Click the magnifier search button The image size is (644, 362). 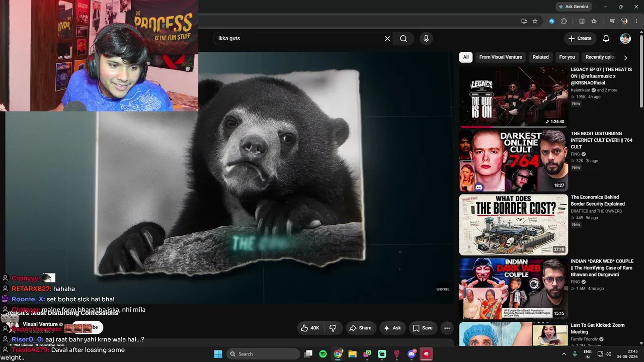pyautogui.click(x=404, y=38)
